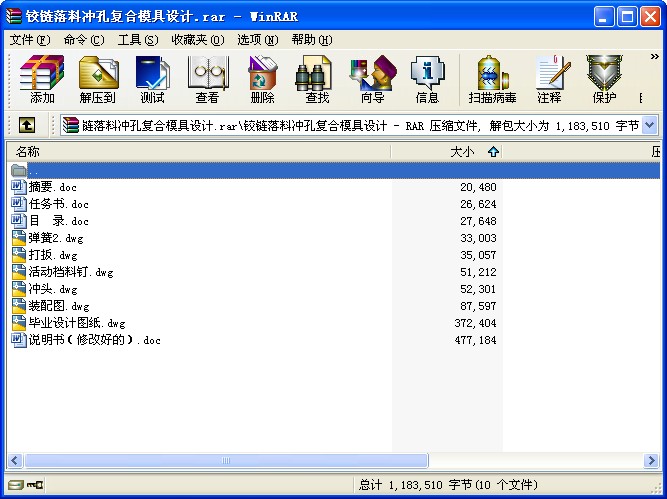The width and height of the screenshot is (667, 499).
Task: Sort the list by the 大小 column header
Action: [446, 151]
